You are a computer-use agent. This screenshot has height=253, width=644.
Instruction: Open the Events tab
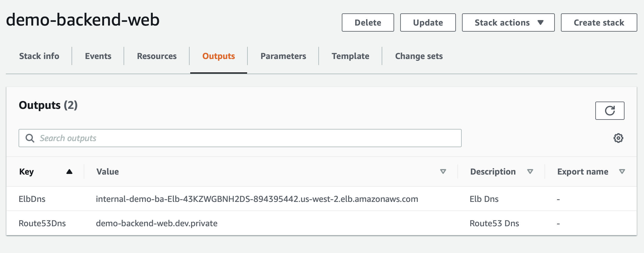point(98,56)
